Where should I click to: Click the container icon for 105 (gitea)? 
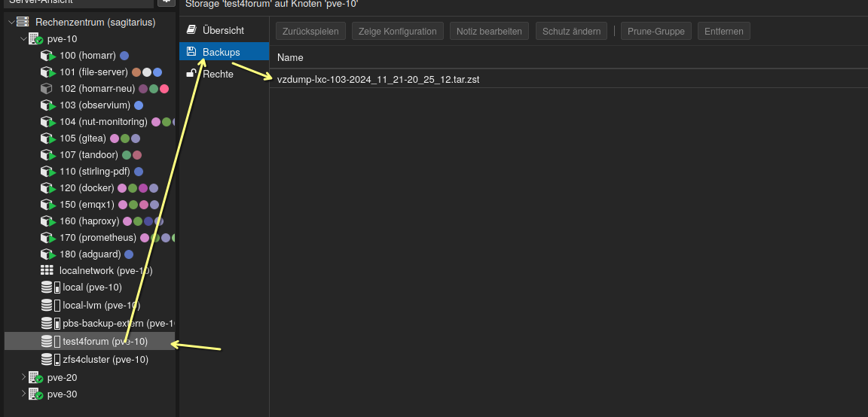(x=49, y=138)
